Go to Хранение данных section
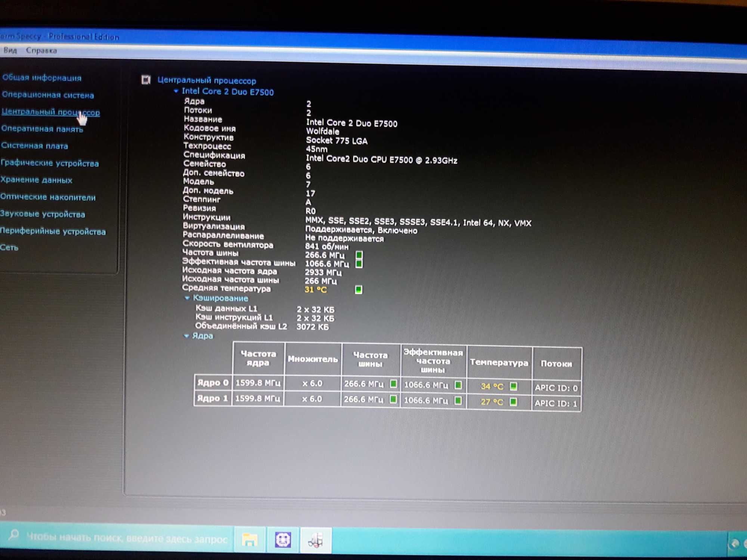The image size is (747, 560). (x=36, y=180)
